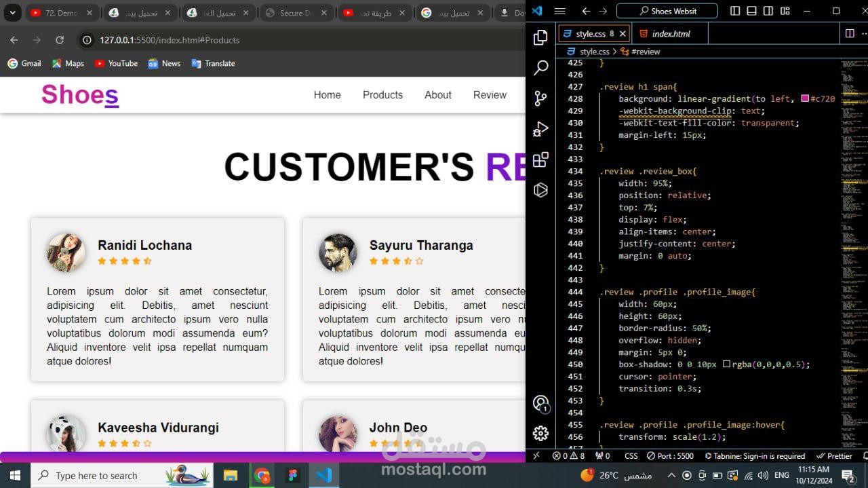Screen dimensions: 868x488
Task: Open the hexagon extension icon in activity bar
Action: [540, 190]
